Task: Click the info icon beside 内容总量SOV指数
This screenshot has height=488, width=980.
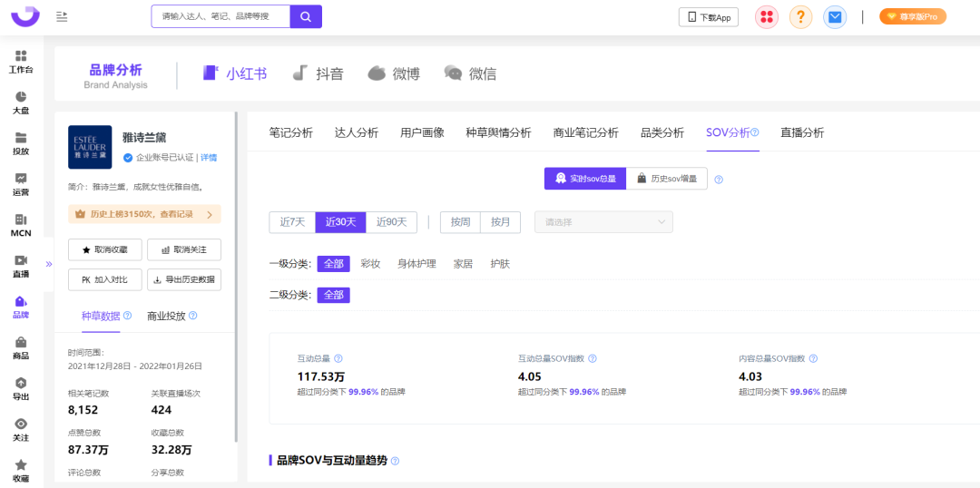Action: point(814,358)
